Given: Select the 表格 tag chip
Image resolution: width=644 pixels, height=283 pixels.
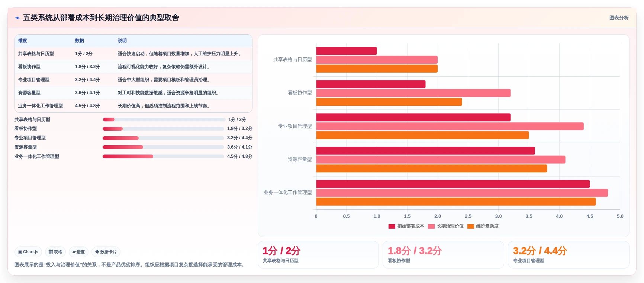Looking at the screenshot, I should [x=55, y=252].
